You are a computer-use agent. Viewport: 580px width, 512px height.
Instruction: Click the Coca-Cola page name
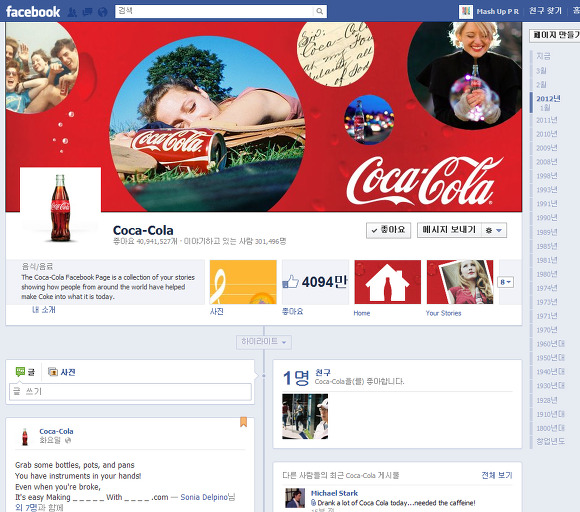pos(143,230)
